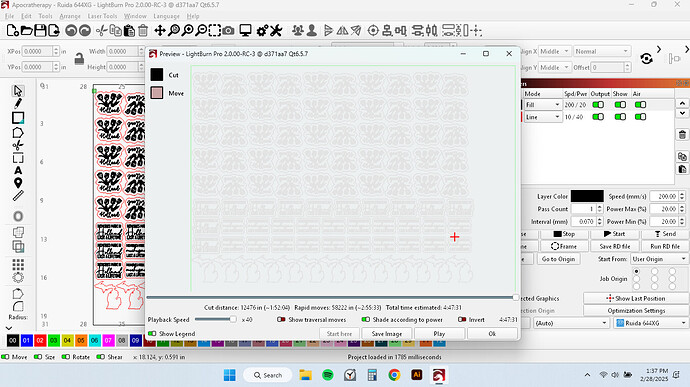Select the Draw Lines pencil tool
Viewport: 690px width, 387px height.
click(x=18, y=103)
